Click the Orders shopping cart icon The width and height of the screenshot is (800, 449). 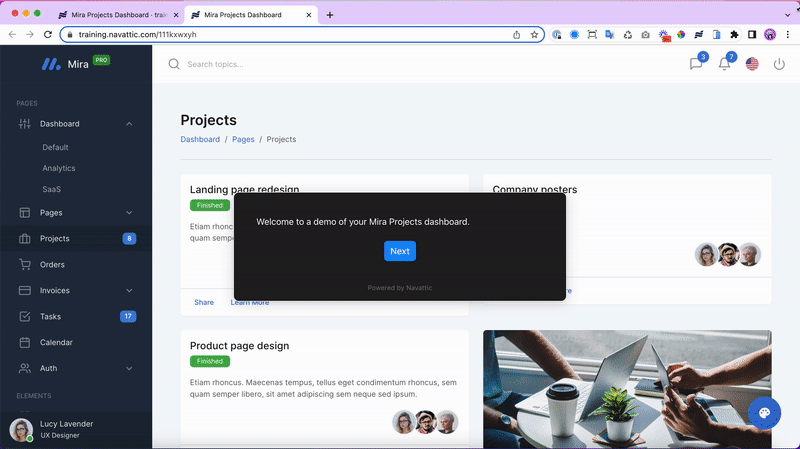(24, 264)
